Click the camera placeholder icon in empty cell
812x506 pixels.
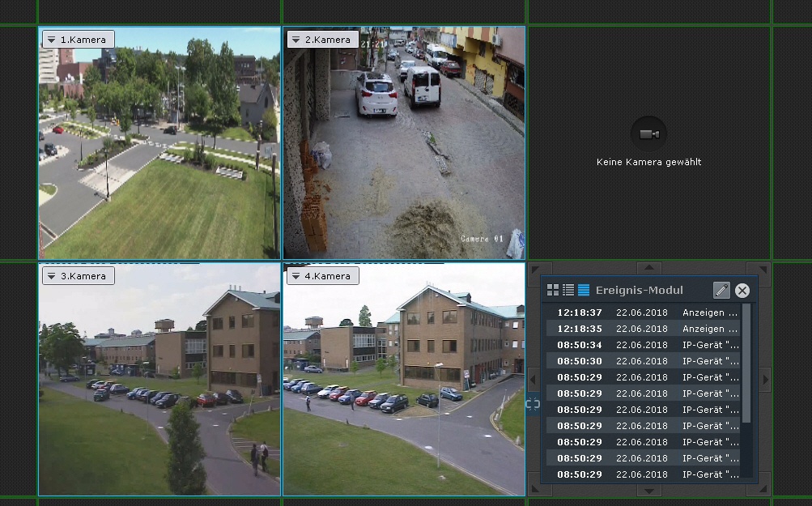[648, 134]
